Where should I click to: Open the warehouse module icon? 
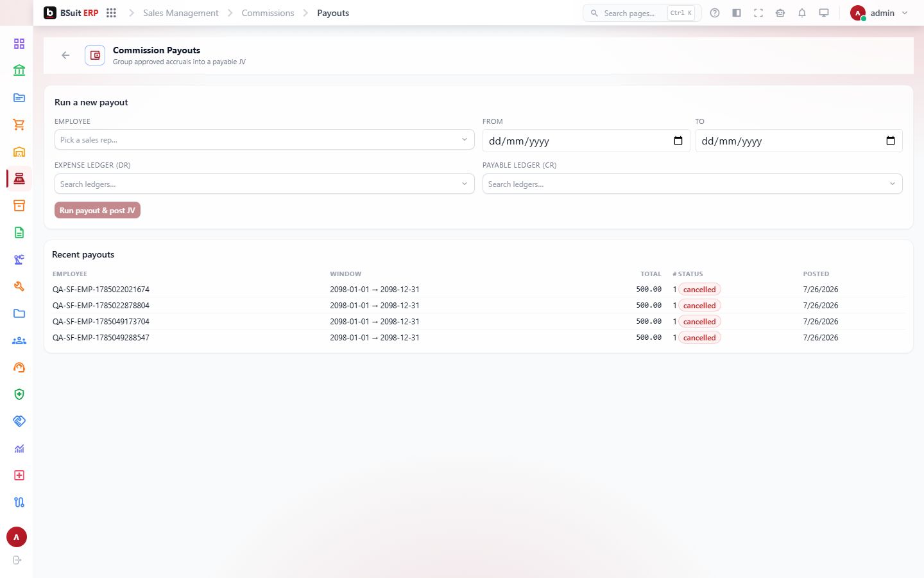click(x=19, y=152)
